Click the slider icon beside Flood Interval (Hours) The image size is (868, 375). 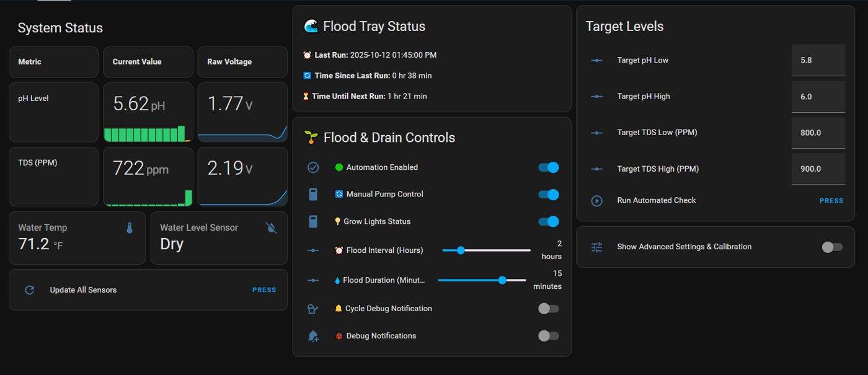point(313,250)
